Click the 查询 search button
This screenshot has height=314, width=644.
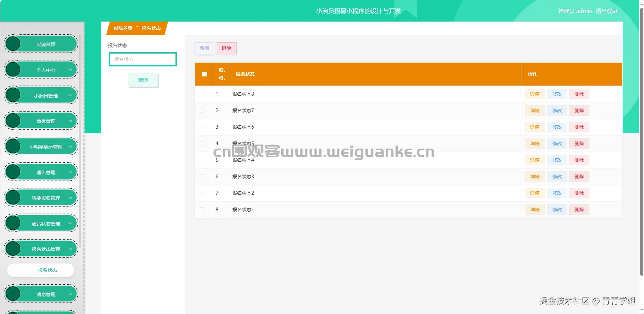[x=143, y=80]
